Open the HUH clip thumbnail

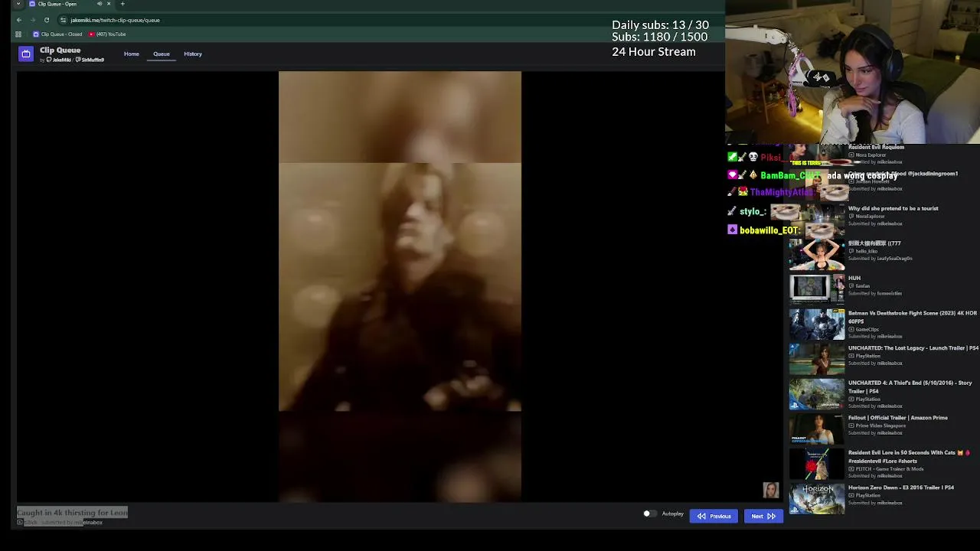817,289
